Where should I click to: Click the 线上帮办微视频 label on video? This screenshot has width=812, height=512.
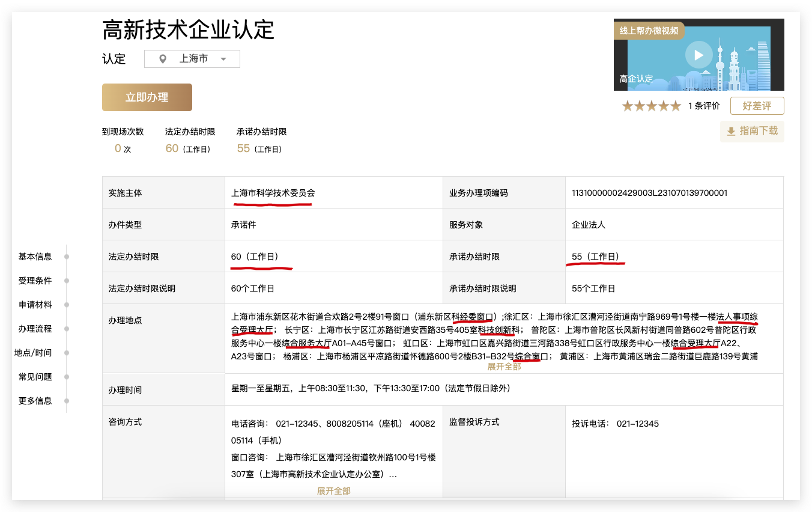(649, 30)
